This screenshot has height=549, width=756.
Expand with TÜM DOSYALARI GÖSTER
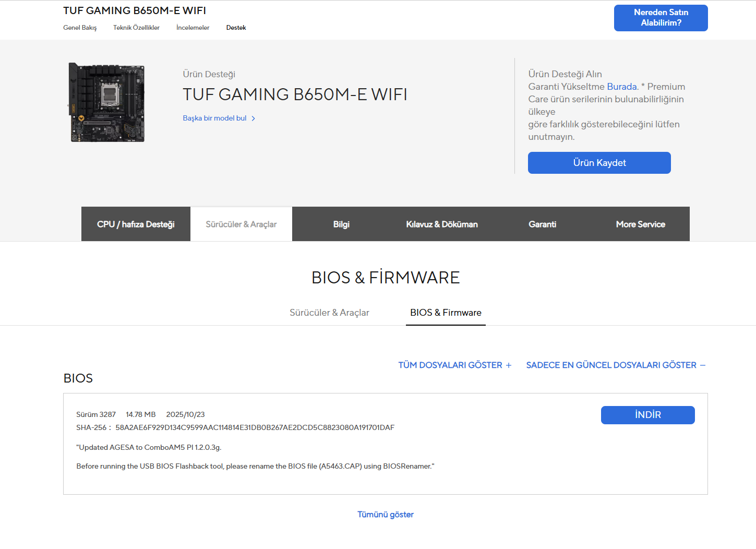point(455,365)
